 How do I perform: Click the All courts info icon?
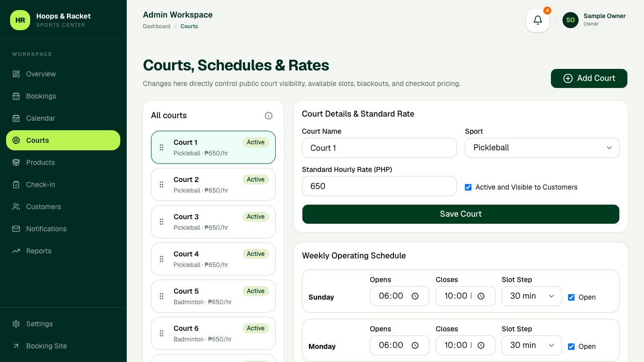[x=269, y=116]
